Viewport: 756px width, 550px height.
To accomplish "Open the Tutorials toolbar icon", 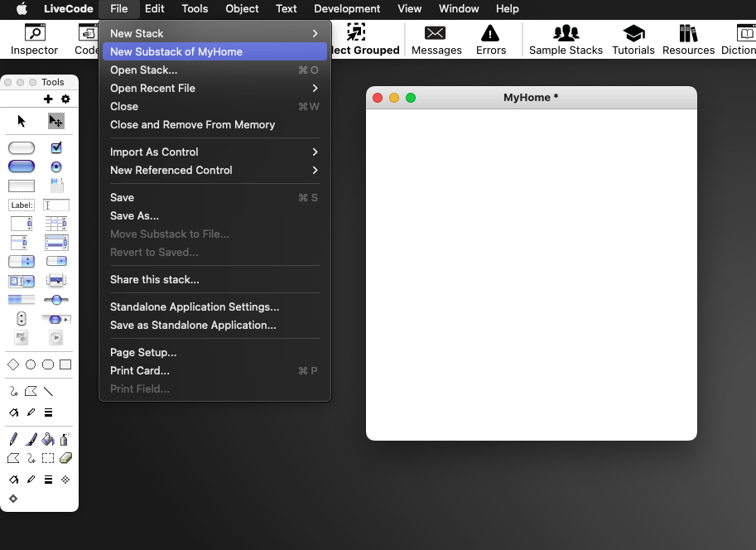I will (x=633, y=39).
